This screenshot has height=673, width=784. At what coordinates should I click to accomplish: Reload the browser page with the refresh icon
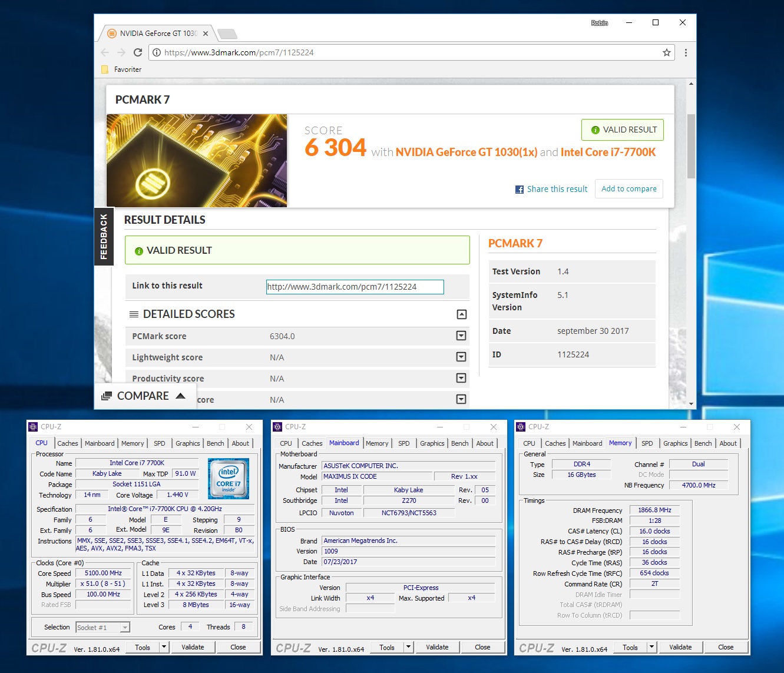tap(138, 52)
